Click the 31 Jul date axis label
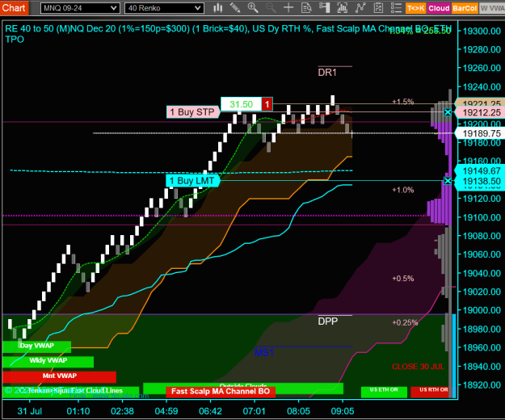This screenshot has height=420, width=505. [30, 411]
